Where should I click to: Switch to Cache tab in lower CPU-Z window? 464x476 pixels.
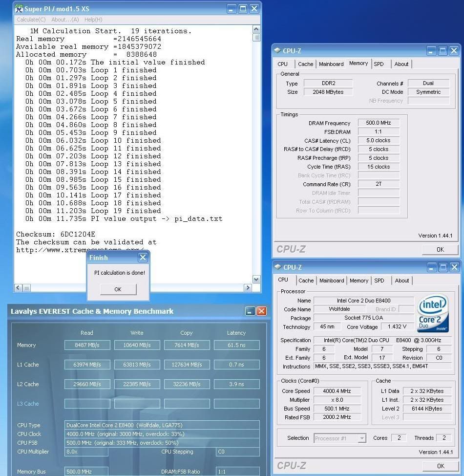306,281
